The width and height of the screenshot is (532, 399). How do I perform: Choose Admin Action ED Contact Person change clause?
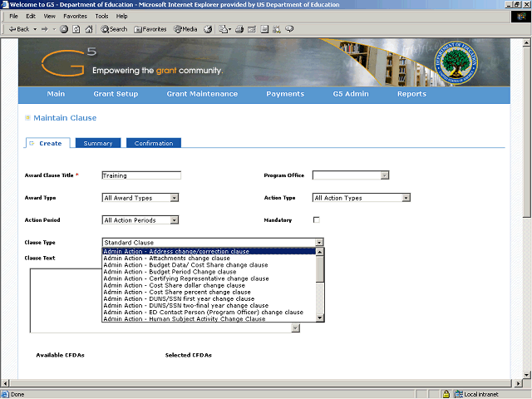(209, 313)
